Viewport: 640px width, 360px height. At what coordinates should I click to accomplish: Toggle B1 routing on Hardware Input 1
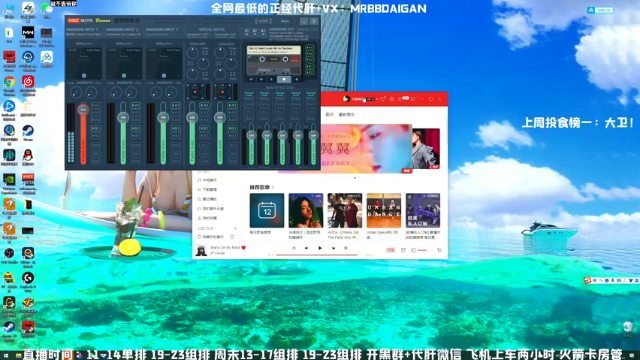coord(96,129)
